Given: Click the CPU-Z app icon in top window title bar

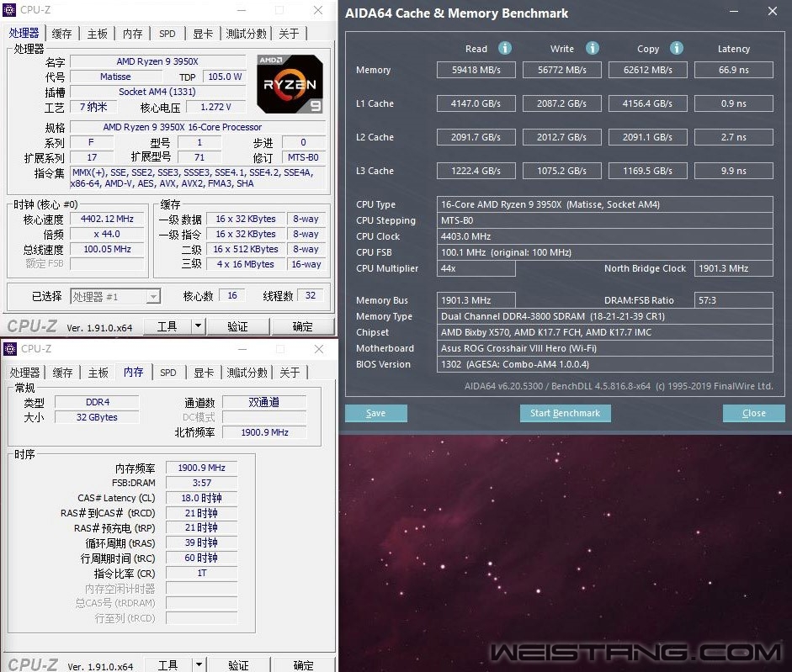Looking at the screenshot, I should coord(9,9).
